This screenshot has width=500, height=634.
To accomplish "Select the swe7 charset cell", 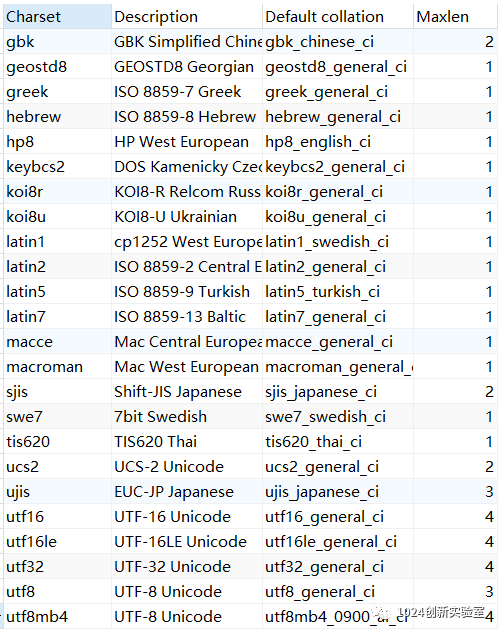I will [x=57, y=416].
